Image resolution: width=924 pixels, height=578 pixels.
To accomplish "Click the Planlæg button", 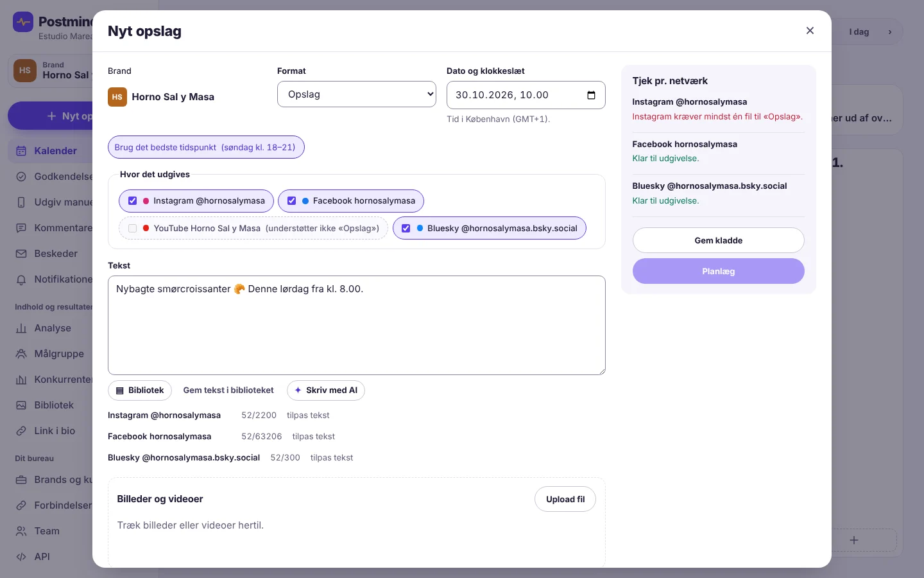I will tap(719, 271).
